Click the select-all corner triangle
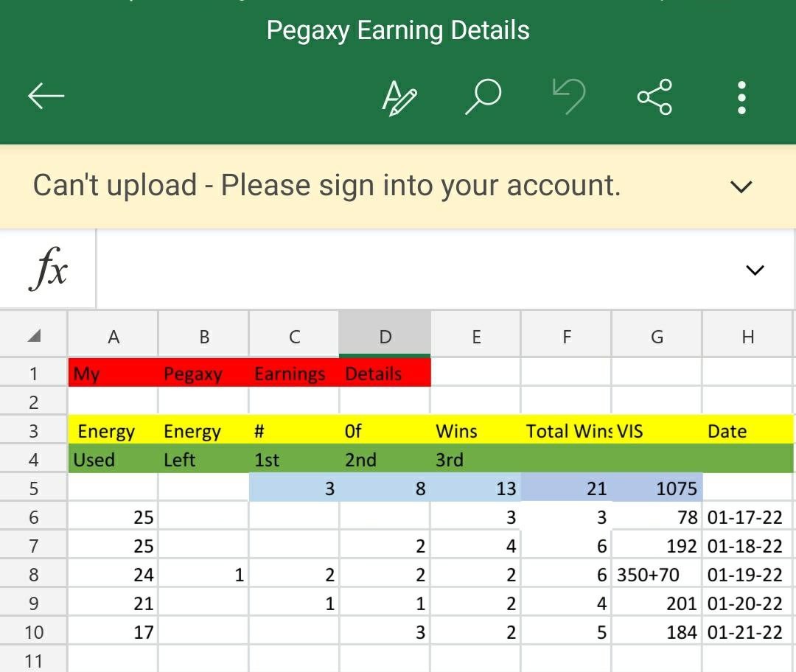 [33, 335]
